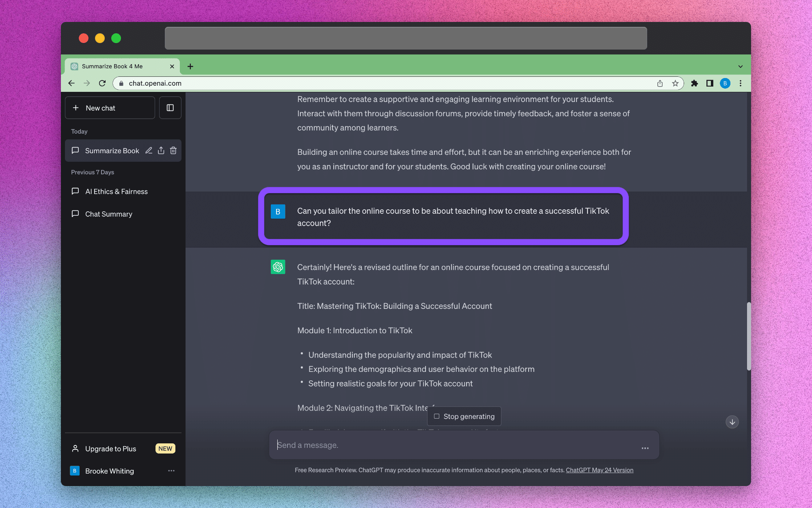Click the sidebar toggle panel icon
This screenshot has height=508, width=812.
[170, 108]
